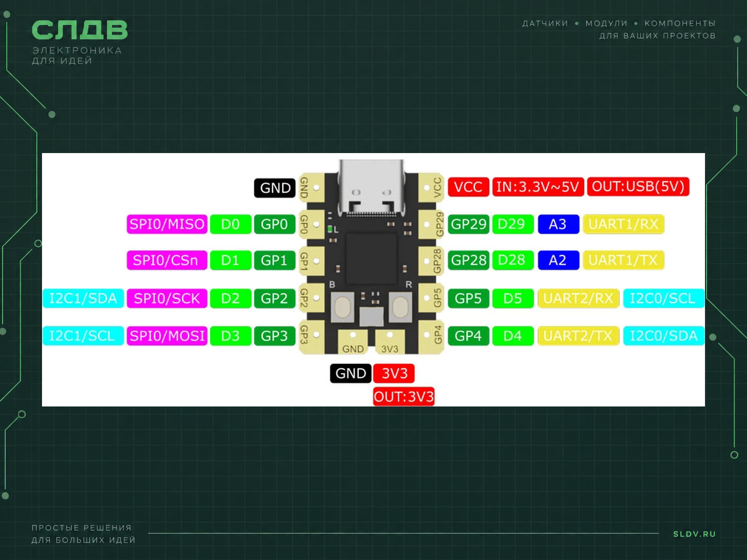Click the SPI0/SCK label

[x=167, y=298]
